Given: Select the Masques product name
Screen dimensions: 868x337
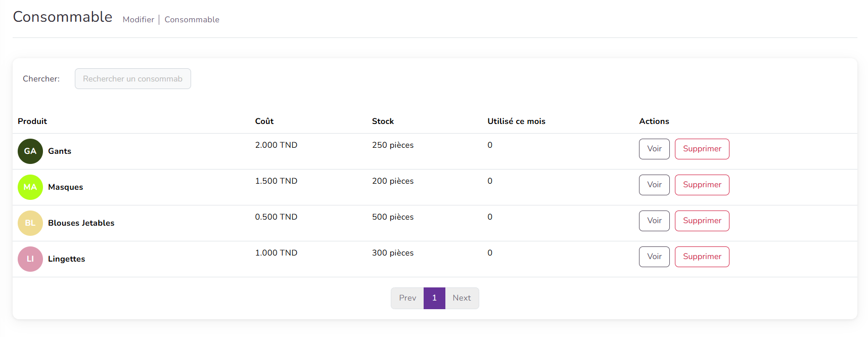Looking at the screenshot, I should point(65,187).
